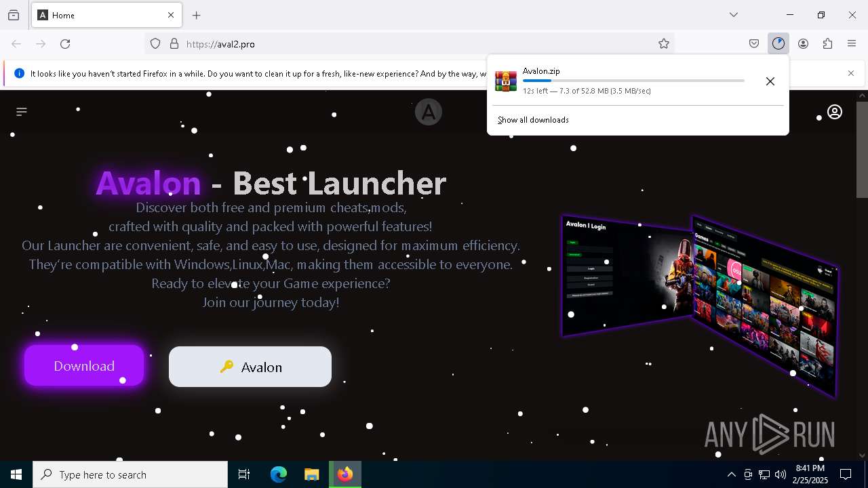Toggle the downloads panel toolbar button
Screen dimensions: 868x488
[x=778, y=44]
